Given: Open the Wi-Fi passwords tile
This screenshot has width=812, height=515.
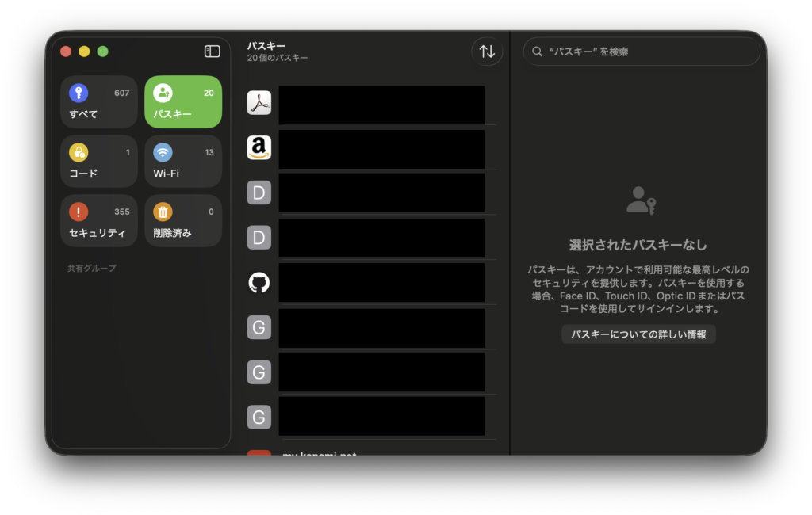Looking at the screenshot, I should click(x=183, y=162).
